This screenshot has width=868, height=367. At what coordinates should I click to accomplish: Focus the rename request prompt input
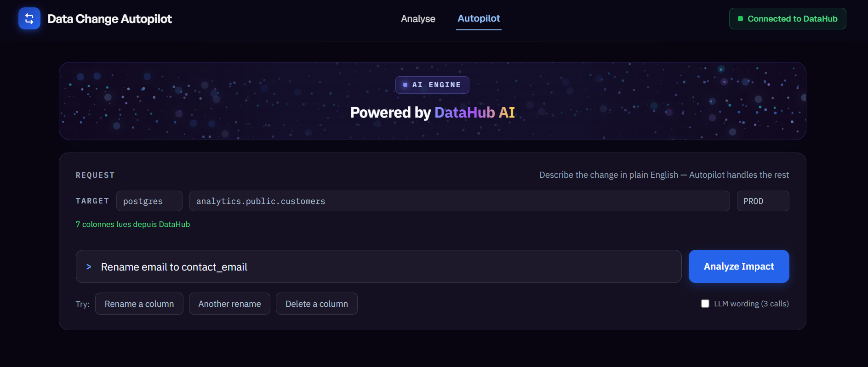tap(378, 266)
